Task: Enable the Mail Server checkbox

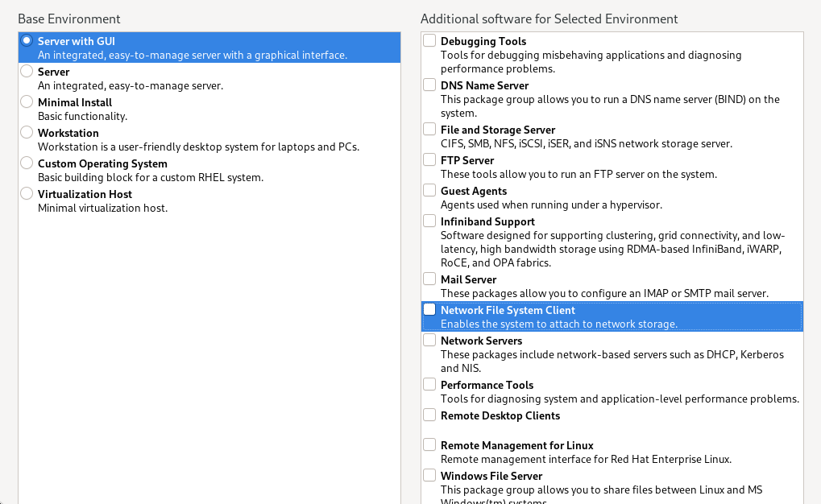Action: click(x=430, y=279)
